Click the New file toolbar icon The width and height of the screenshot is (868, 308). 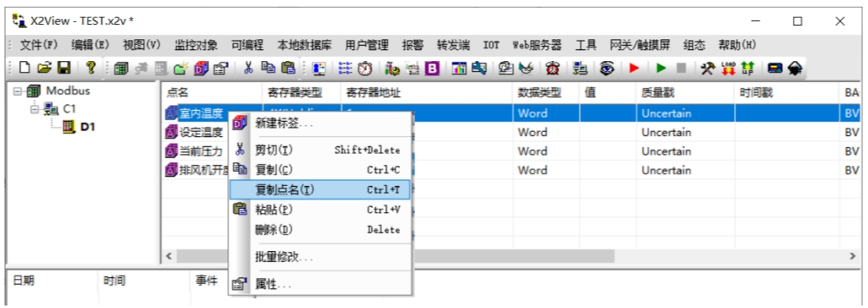click(25, 68)
